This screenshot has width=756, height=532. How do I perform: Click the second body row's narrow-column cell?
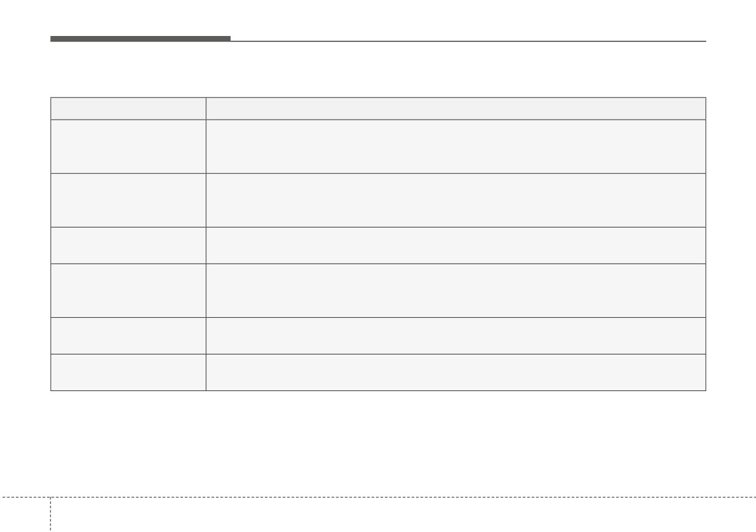(128, 200)
